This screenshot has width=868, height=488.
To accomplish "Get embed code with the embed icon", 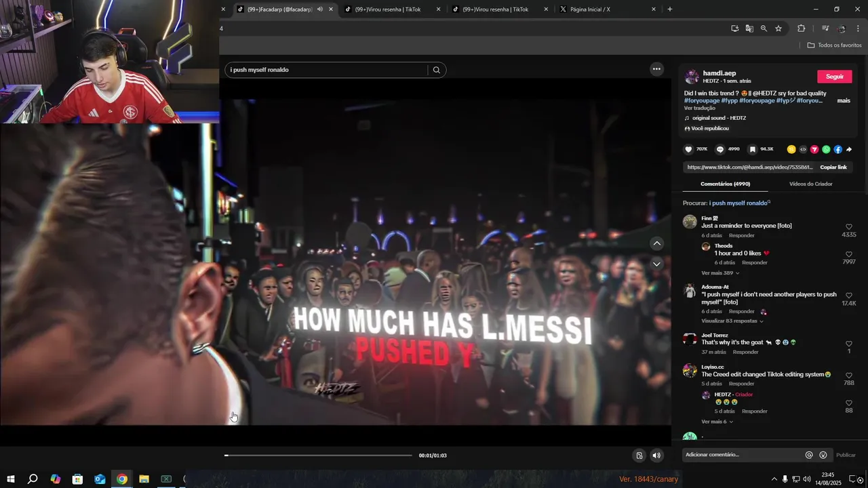I will [803, 149].
